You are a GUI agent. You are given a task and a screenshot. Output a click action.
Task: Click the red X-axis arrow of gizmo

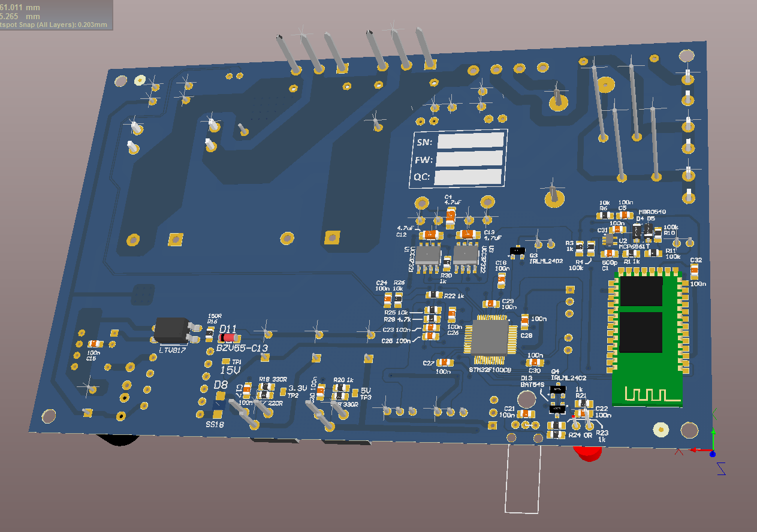(x=695, y=450)
